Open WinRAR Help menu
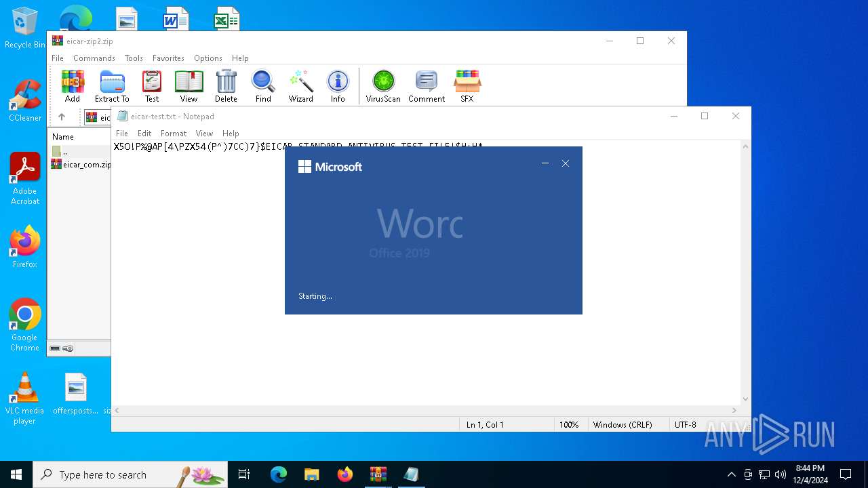Screen dimensions: 868x488 point(240,58)
